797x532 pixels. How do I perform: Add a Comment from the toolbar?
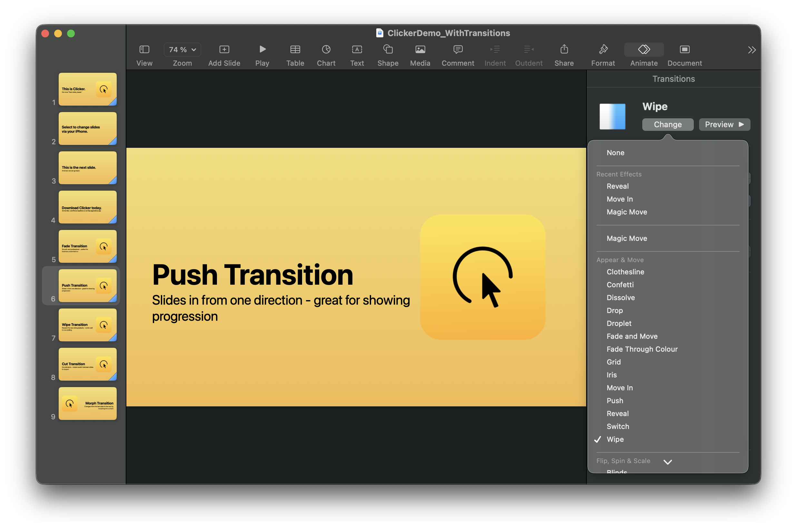tap(458, 54)
